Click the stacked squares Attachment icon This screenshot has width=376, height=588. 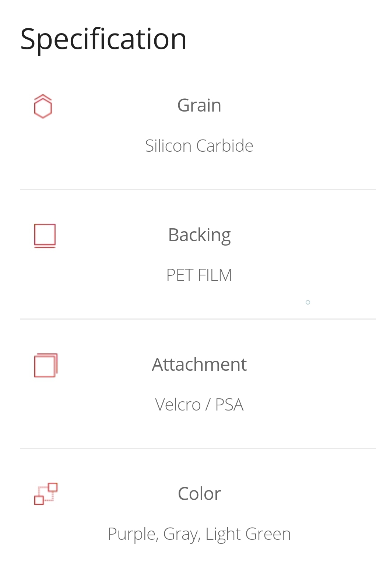pos(46,365)
